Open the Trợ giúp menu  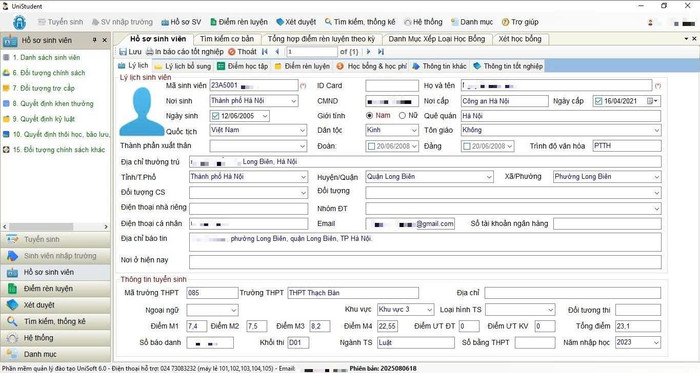(x=520, y=22)
